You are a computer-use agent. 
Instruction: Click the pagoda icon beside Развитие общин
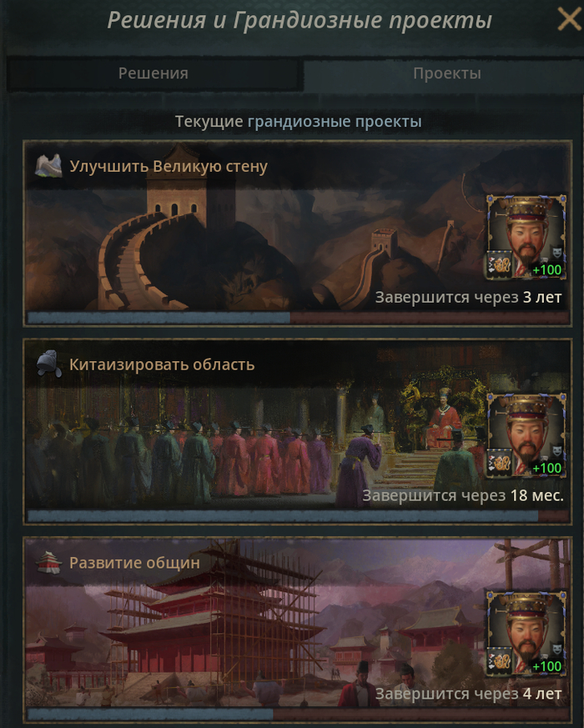[x=48, y=562]
